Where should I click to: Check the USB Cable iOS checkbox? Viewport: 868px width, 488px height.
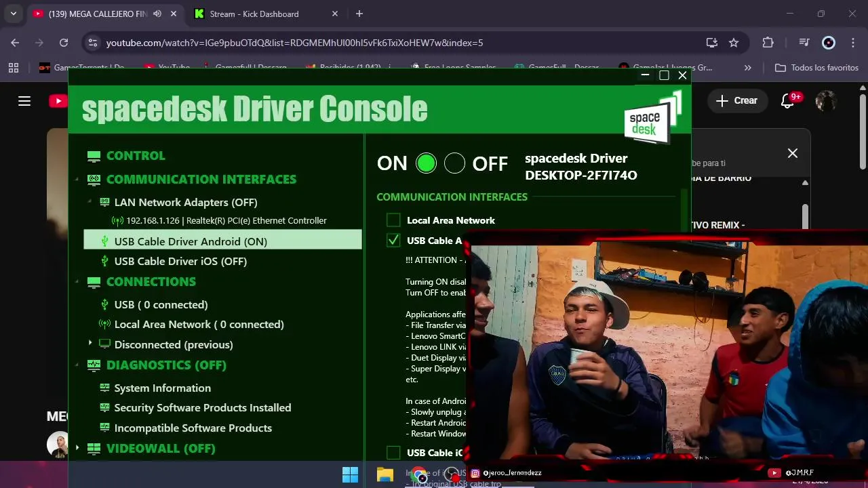point(393,453)
